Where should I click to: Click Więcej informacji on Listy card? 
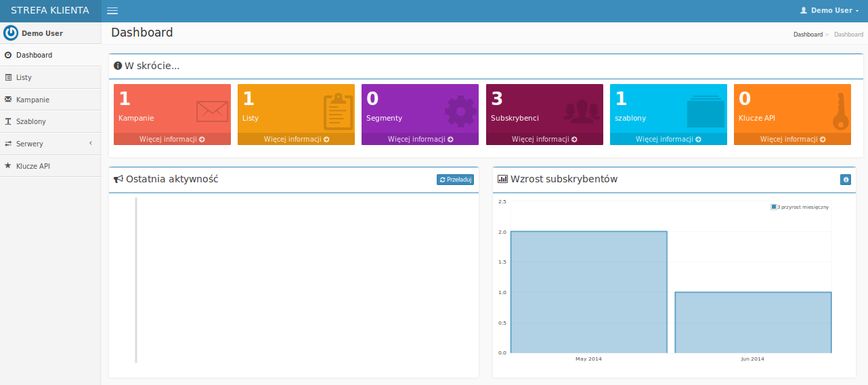tap(296, 139)
